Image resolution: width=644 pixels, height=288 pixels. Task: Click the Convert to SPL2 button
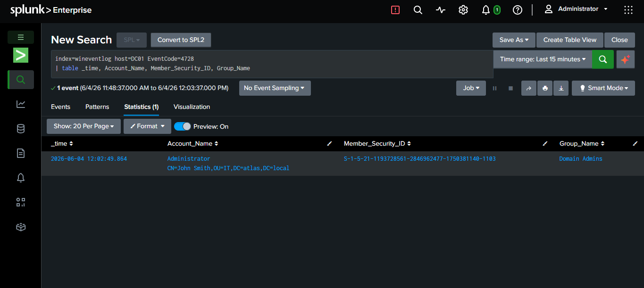tap(181, 40)
